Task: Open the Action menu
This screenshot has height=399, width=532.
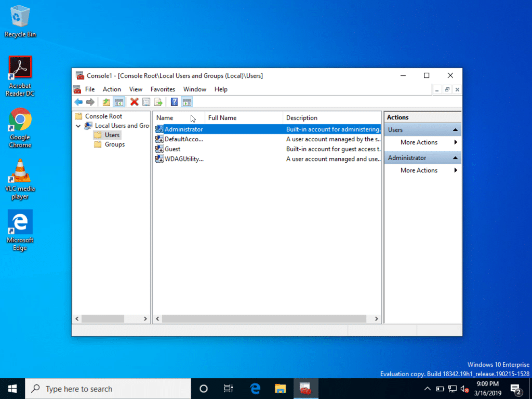Action: (112, 89)
